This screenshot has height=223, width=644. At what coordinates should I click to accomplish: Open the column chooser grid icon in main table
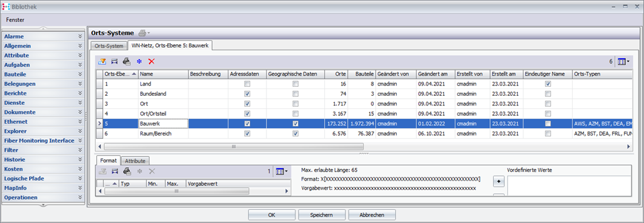(623, 61)
